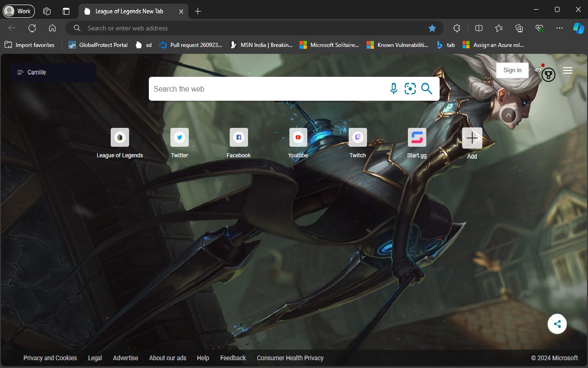The width and height of the screenshot is (588, 368).
Task: Click the © 2024 Microsoft text
Action: tap(554, 358)
